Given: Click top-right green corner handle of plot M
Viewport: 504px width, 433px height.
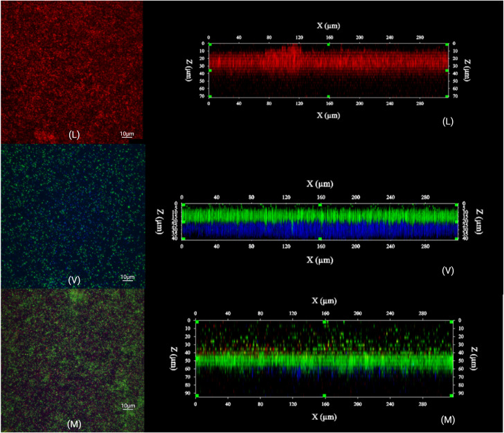Looking at the screenshot, I should click(x=451, y=322).
